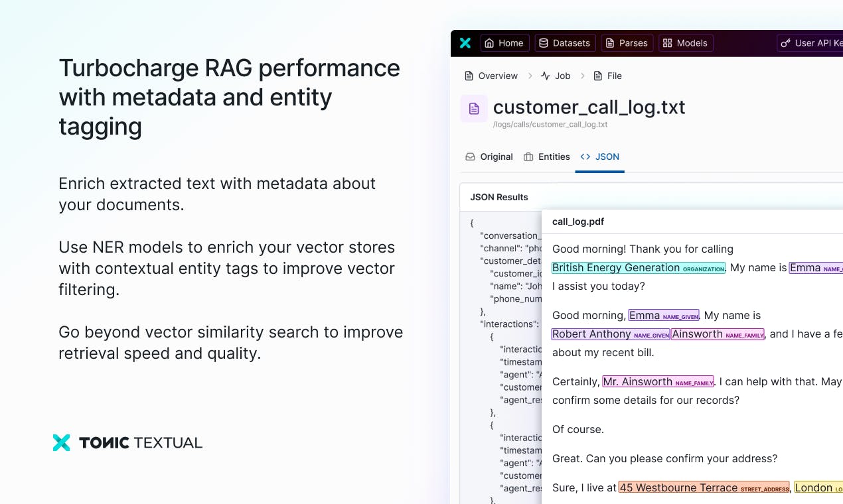Viewport: 843px width, 504px height.
Task: Click the Mr. Ainsworth highlighted entity
Action: [658, 382]
